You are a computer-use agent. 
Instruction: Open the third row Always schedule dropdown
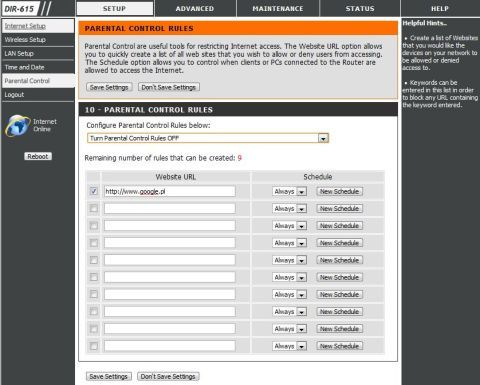coord(289,226)
